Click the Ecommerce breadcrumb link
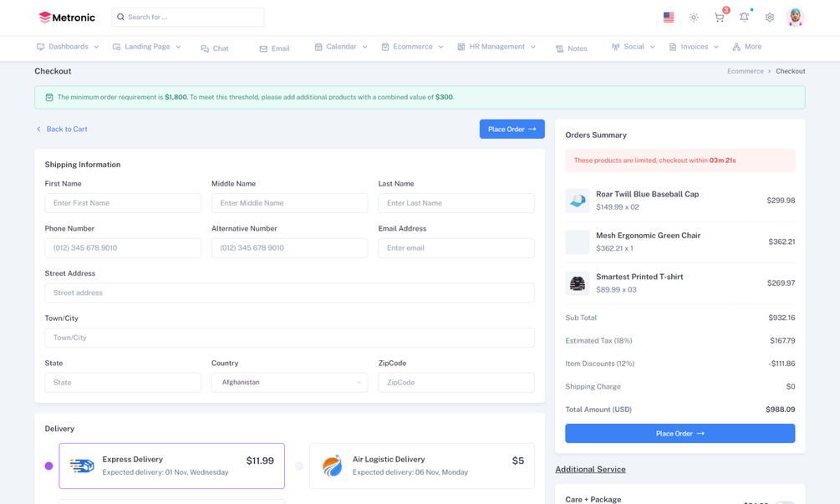The width and height of the screenshot is (840, 504). (x=746, y=71)
